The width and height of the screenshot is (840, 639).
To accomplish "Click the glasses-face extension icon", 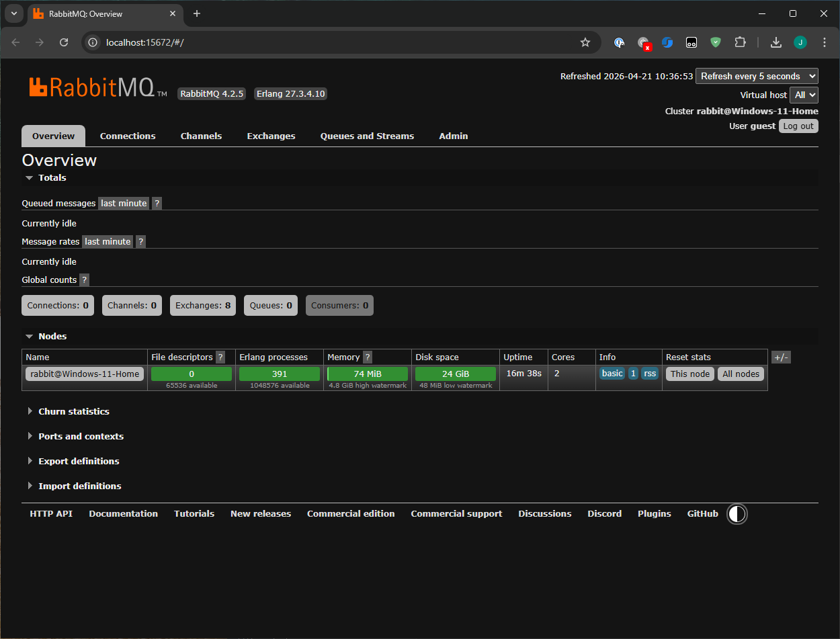I will pos(691,42).
